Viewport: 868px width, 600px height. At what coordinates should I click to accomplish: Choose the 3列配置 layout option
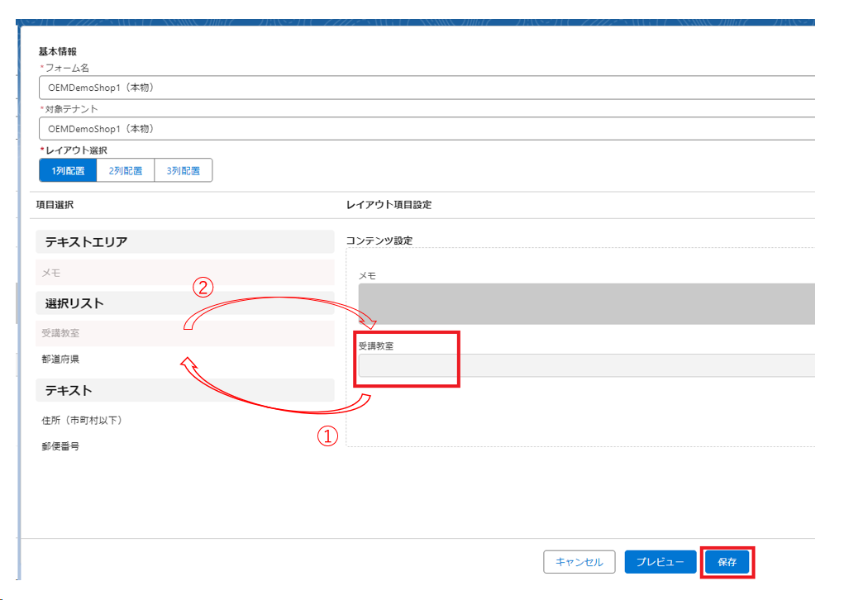184,171
